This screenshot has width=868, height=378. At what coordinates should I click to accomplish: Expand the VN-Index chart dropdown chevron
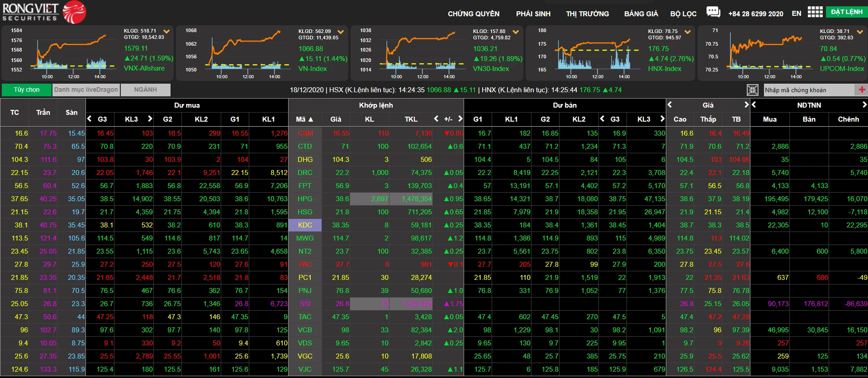point(341,32)
